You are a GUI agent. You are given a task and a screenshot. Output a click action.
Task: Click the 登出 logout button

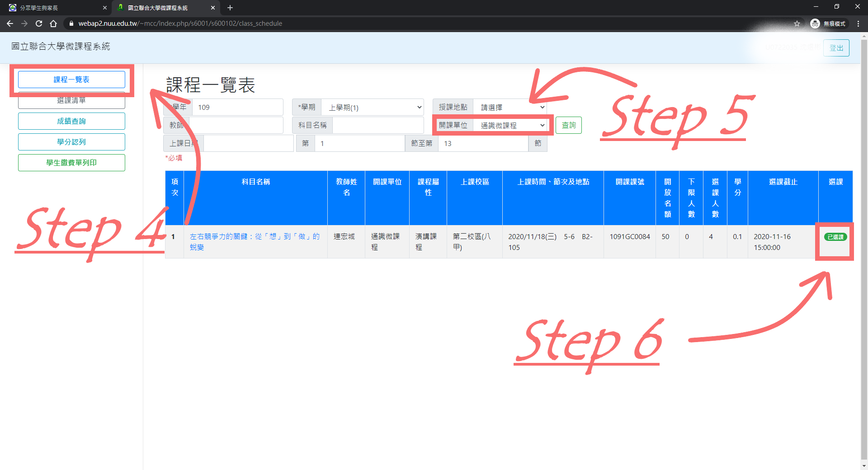pyautogui.click(x=836, y=48)
